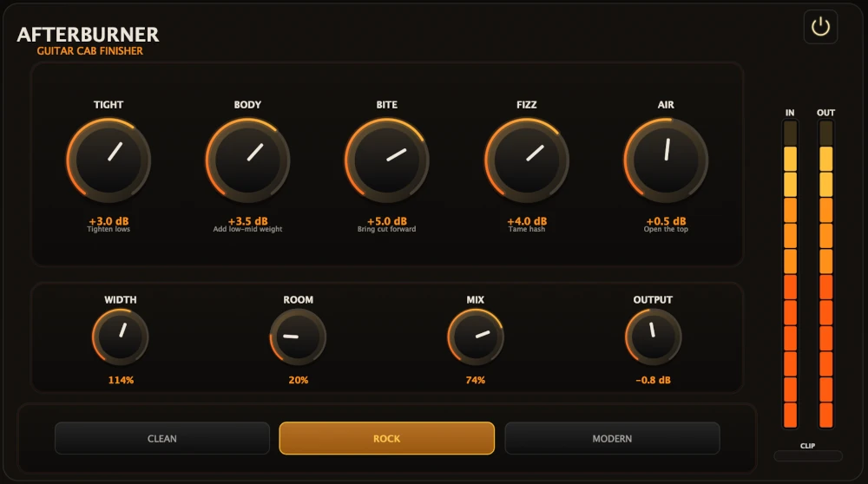Viewport: 868px width, 484px height.
Task: Click the CLIP label
Action: (807, 446)
